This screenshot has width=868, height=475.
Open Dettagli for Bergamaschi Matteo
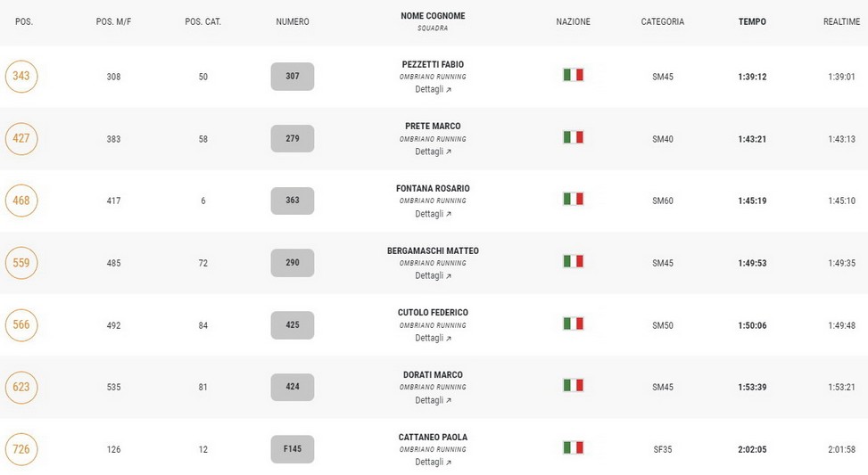[433, 275]
